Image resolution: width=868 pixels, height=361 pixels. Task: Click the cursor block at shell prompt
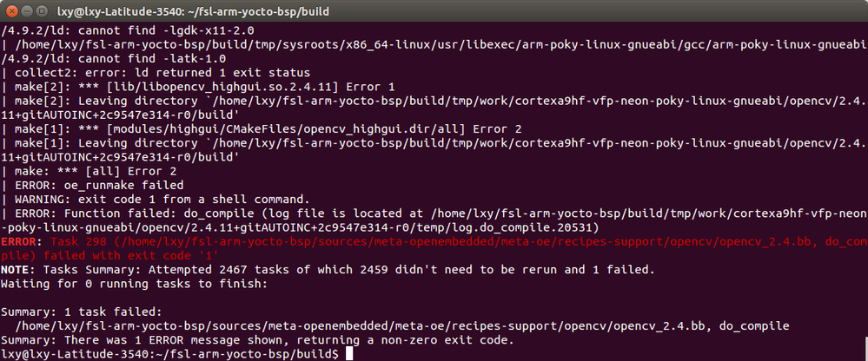(x=348, y=354)
